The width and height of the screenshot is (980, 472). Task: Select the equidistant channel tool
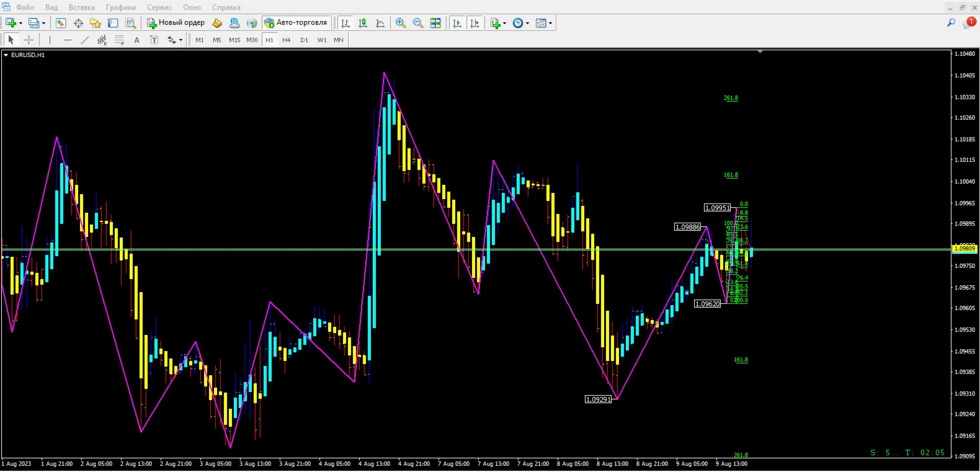pyautogui.click(x=102, y=40)
